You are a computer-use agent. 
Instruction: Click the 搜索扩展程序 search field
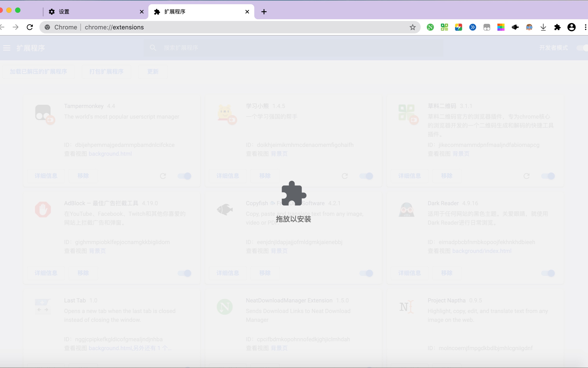click(294, 48)
